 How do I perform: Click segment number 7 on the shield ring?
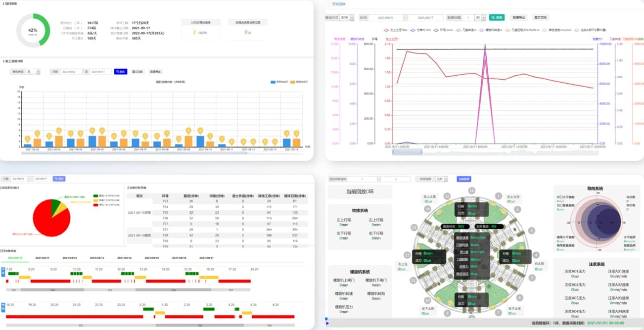[498, 313]
